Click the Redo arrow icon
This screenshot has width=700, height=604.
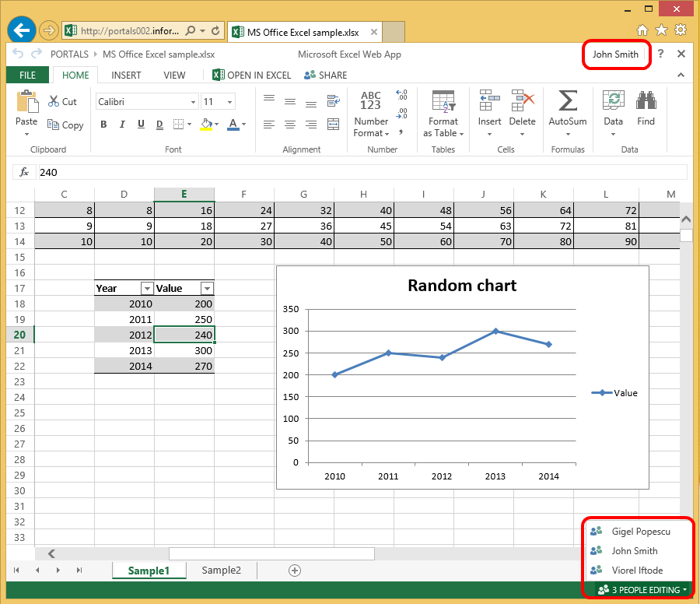coord(37,54)
